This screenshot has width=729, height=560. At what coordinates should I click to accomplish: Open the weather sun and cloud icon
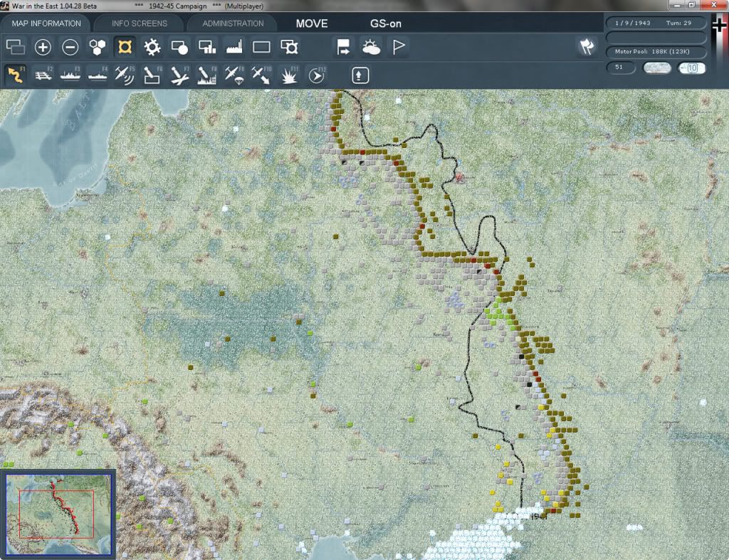[x=371, y=47]
